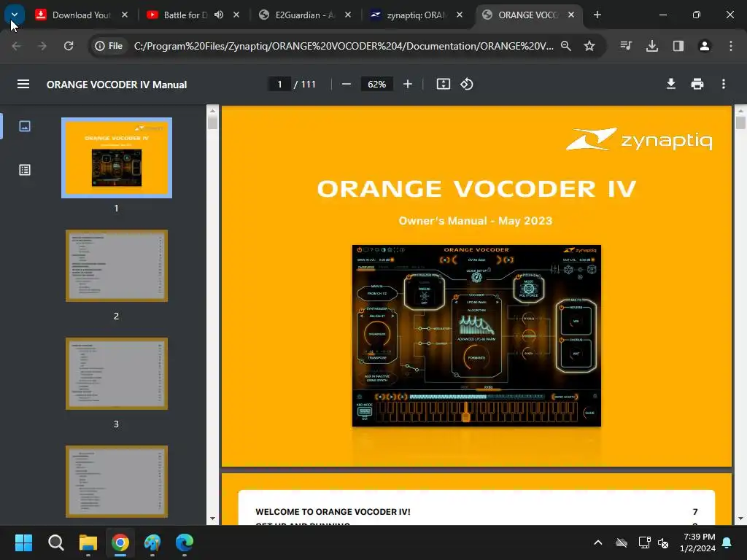Select the fourth page thumbnail
This screenshot has height=560, width=747.
(x=117, y=481)
